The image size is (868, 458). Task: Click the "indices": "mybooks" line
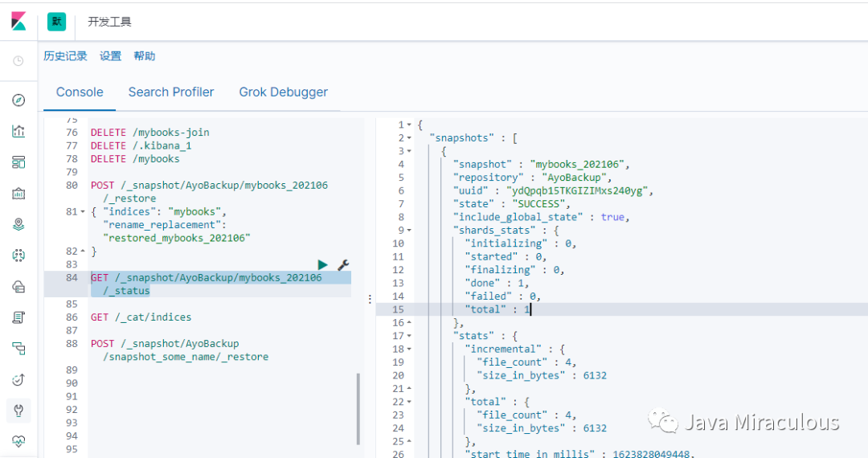159,212
